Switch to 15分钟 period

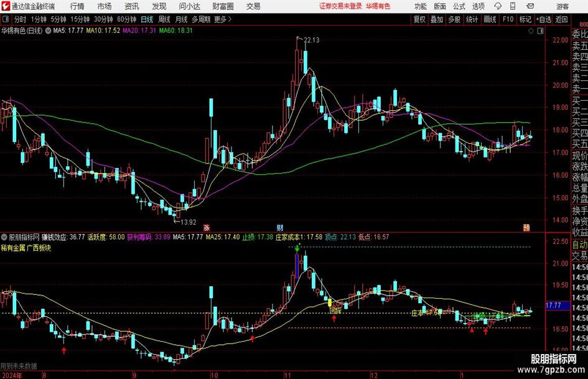(x=80, y=19)
